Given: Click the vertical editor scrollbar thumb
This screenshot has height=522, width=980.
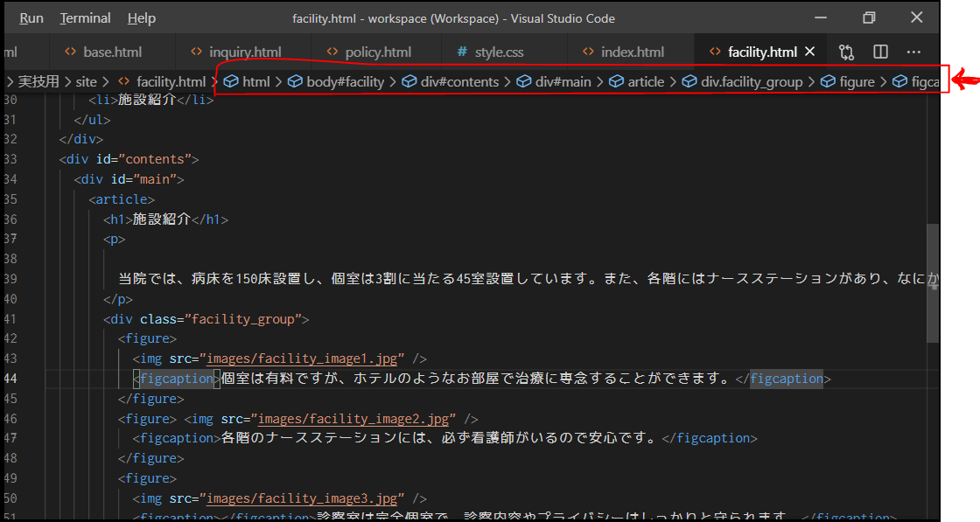Looking at the screenshot, I should click(933, 282).
